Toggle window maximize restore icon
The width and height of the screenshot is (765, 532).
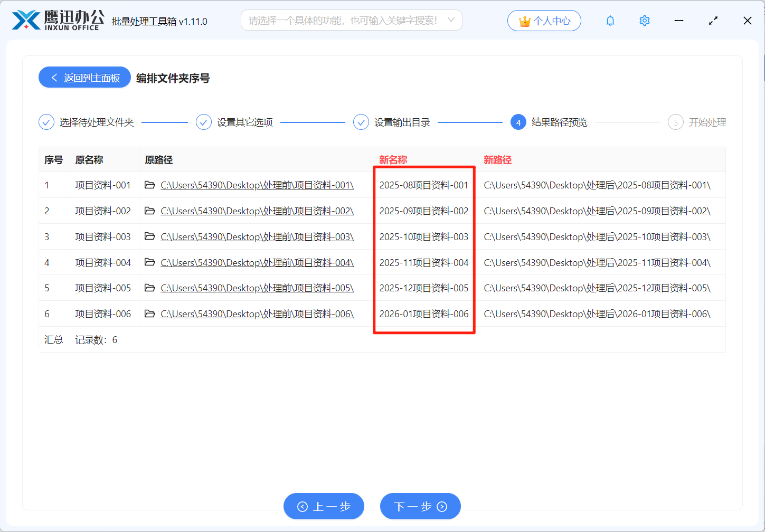[x=713, y=21]
